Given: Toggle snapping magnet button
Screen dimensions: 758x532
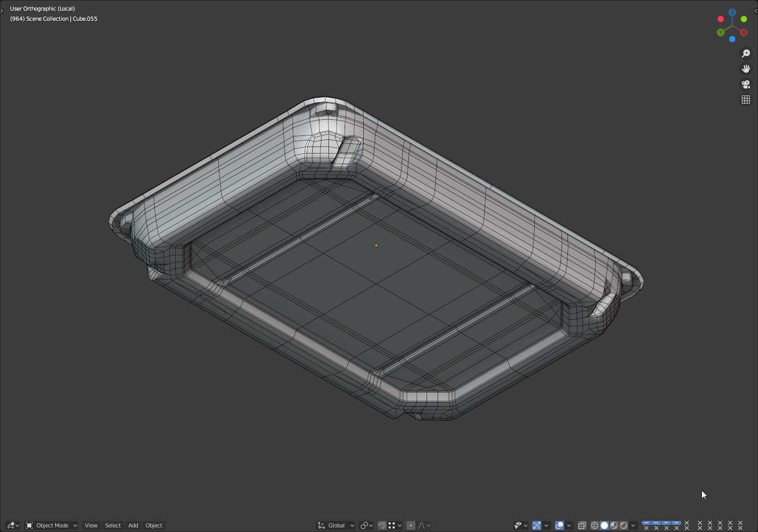Looking at the screenshot, I should coord(382,525).
